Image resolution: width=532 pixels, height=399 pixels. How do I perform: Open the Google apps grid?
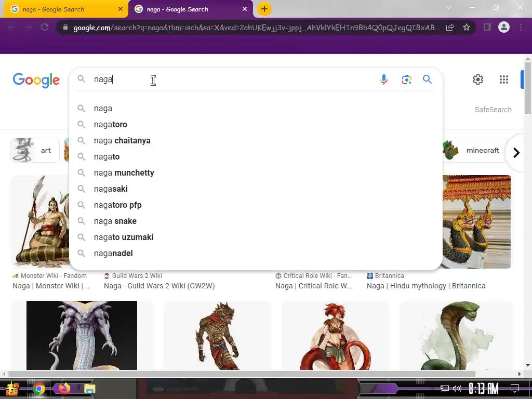point(504,79)
